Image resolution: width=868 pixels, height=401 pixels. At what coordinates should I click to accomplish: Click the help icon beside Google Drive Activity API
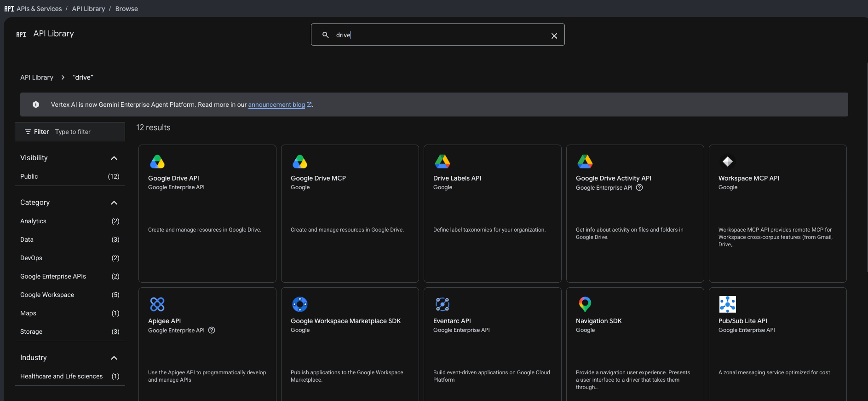click(639, 187)
